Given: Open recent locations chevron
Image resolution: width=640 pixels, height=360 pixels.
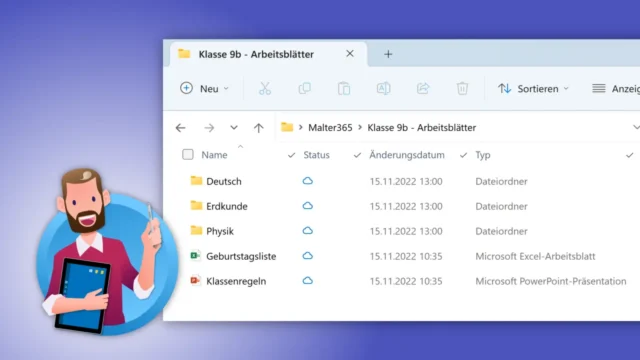Looking at the screenshot, I should click(x=234, y=127).
